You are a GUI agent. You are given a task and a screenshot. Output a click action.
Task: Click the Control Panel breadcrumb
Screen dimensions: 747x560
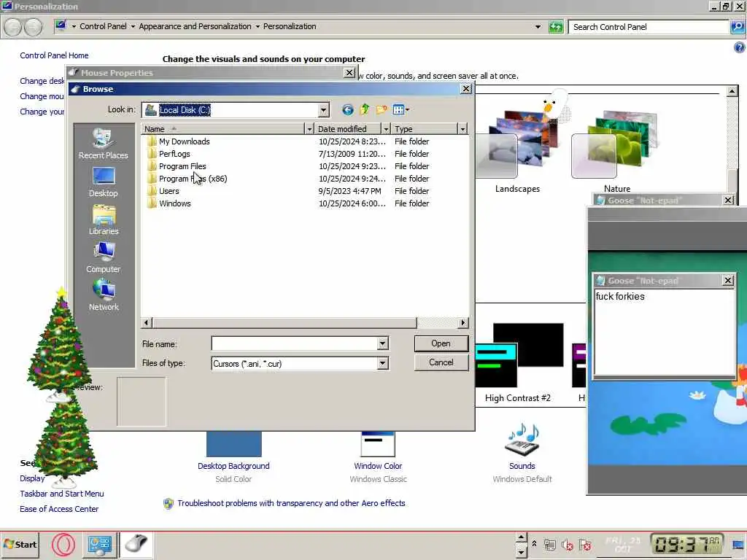pyautogui.click(x=103, y=27)
